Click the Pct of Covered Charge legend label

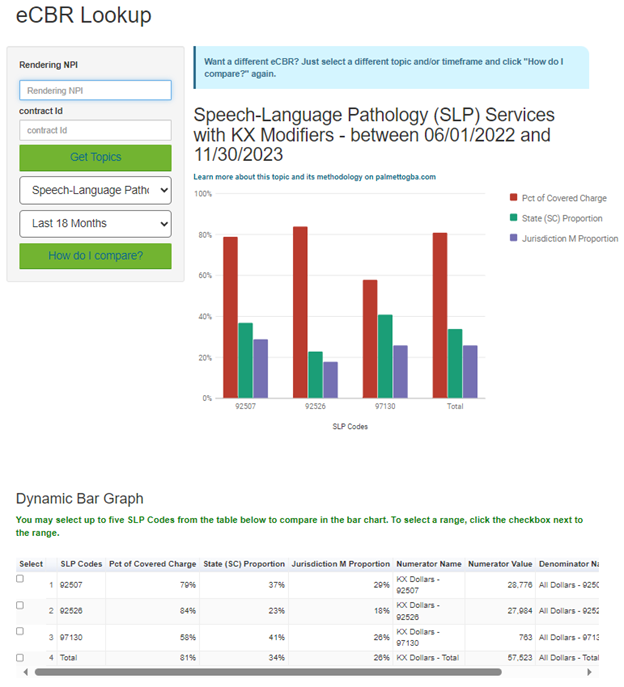click(564, 198)
